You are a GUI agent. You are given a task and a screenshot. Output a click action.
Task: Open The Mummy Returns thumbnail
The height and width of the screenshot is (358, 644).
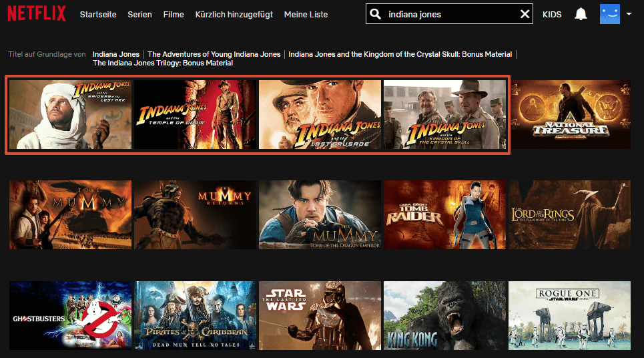click(x=195, y=214)
